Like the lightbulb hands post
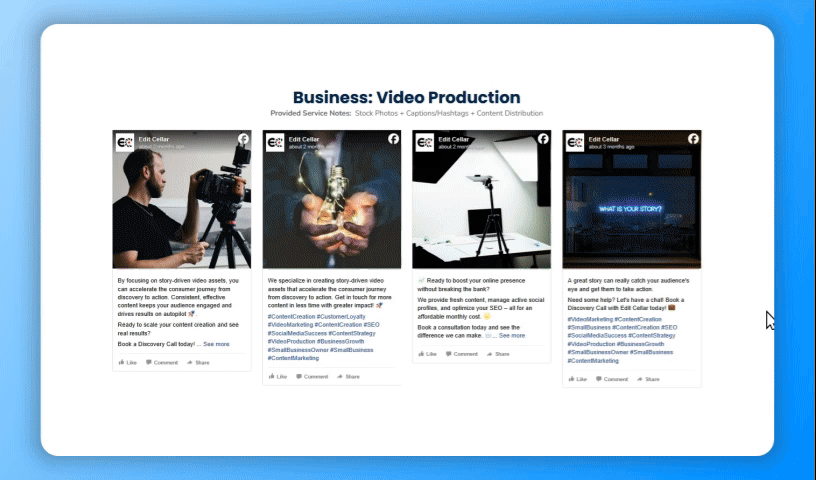The image size is (816, 480). (278, 376)
